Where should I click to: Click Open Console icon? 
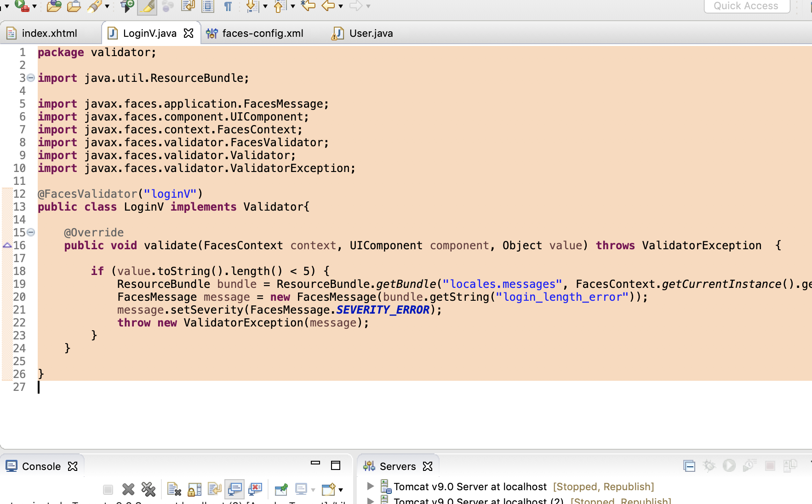329,489
